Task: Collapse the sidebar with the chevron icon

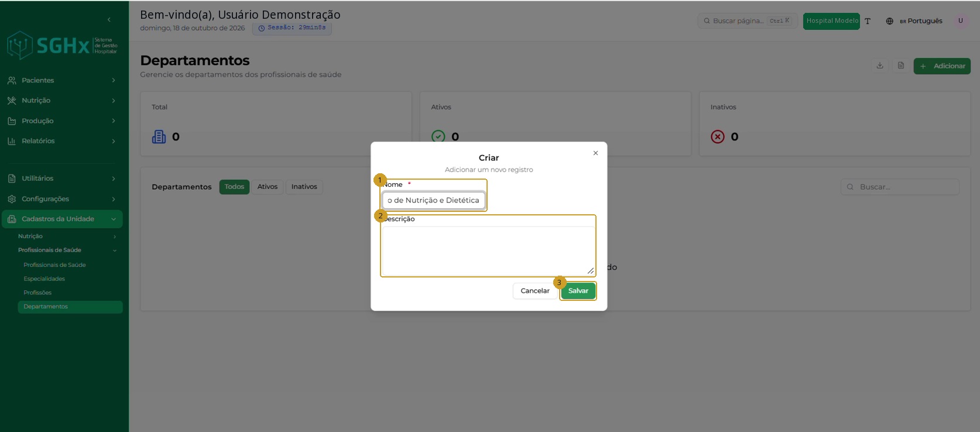Action: click(109, 20)
